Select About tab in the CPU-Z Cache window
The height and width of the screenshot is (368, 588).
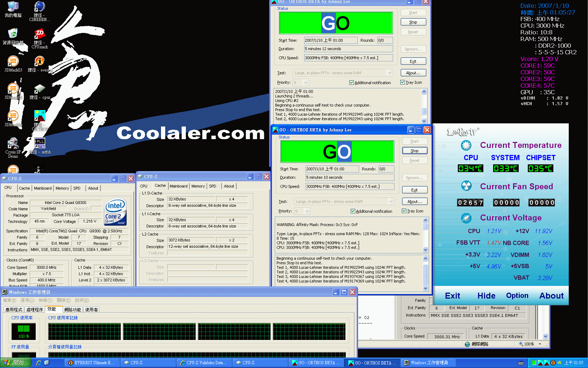click(229, 186)
